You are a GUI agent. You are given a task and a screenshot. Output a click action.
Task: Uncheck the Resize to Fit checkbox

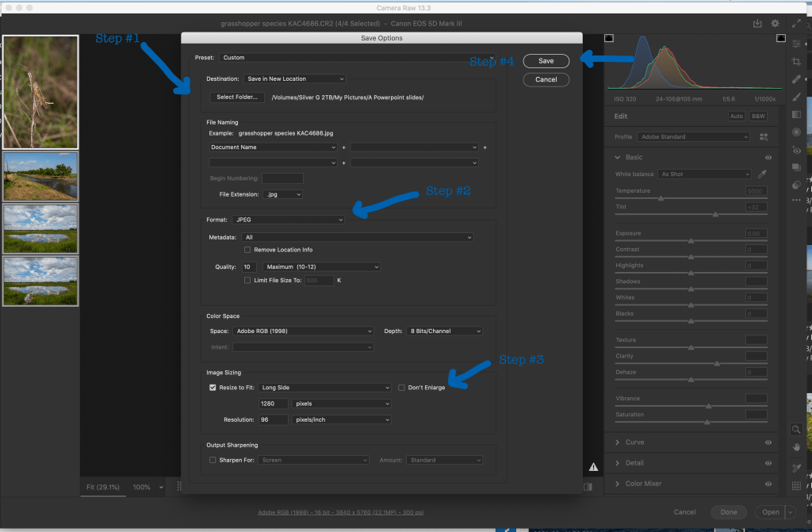click(x=213, y=388)
